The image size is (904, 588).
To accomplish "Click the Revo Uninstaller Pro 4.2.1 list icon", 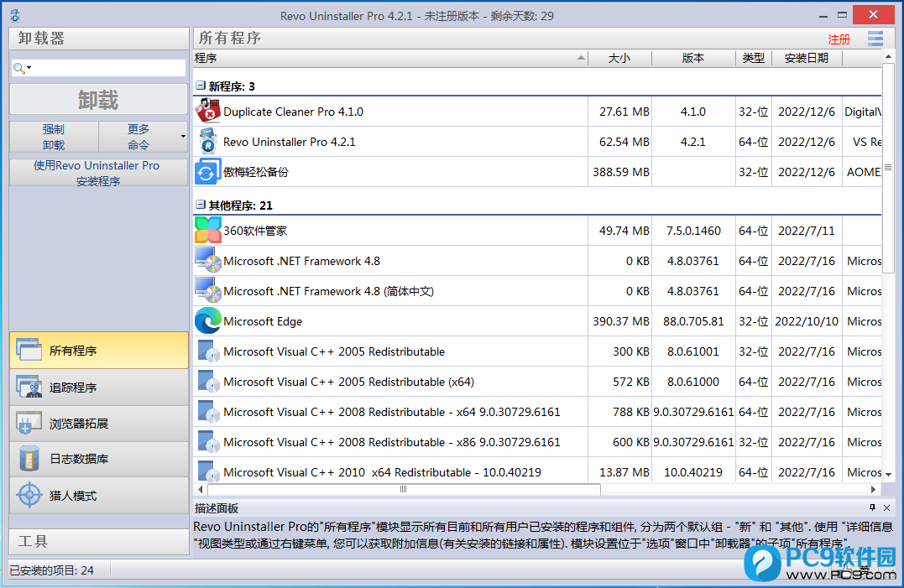I will click(207, 142).
